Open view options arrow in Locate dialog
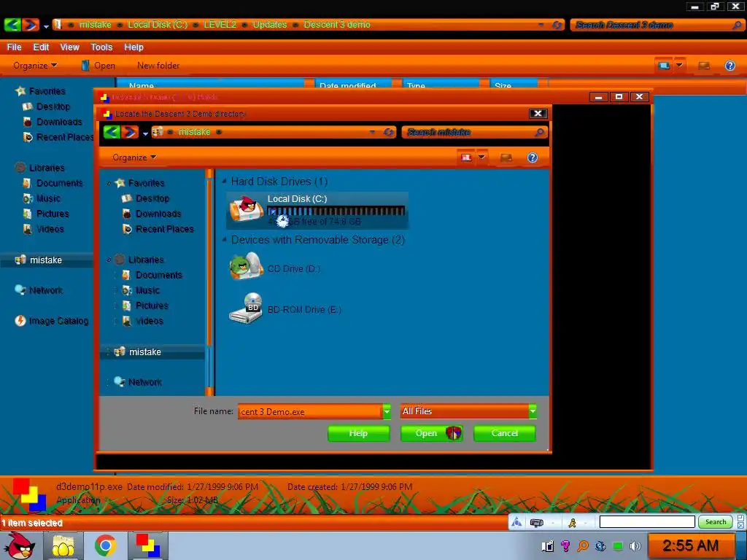Viewport: 747px width, 560px height. click(x=481, y=157)
